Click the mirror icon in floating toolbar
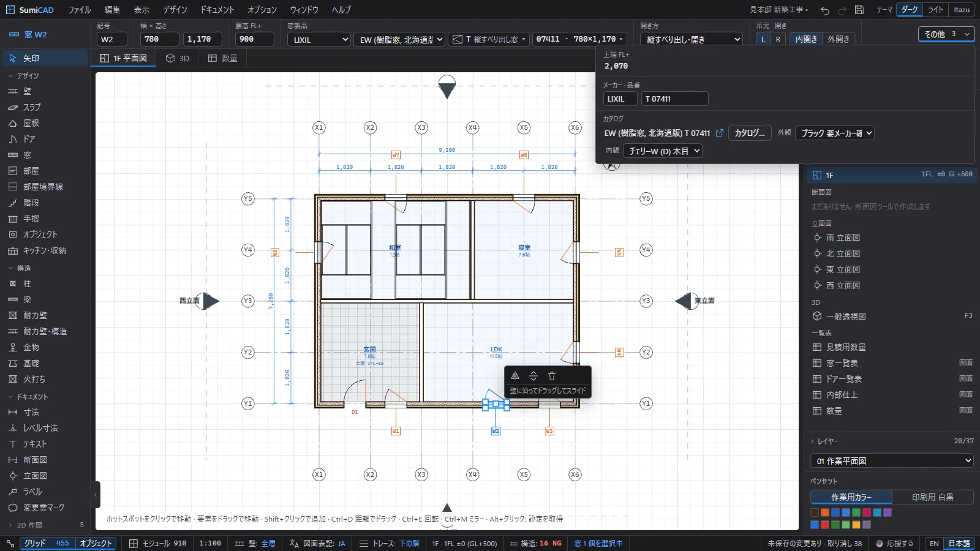 [515, 376]
